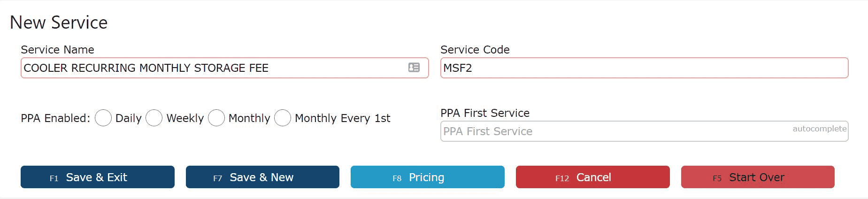Click the Service Code label
This screenshot has width=868, height=199.
pos(475,50)
